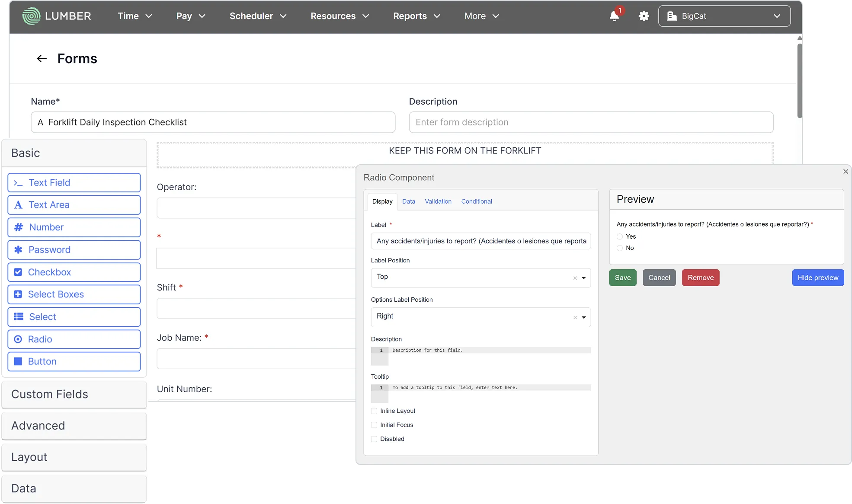Click the back arrow next to Forms
This screenshot has height=504, width=852.
42,58
